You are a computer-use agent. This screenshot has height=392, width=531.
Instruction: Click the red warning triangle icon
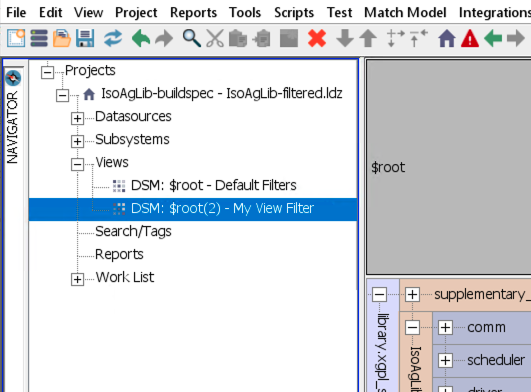pyautogui.click(x=470, y=38)
